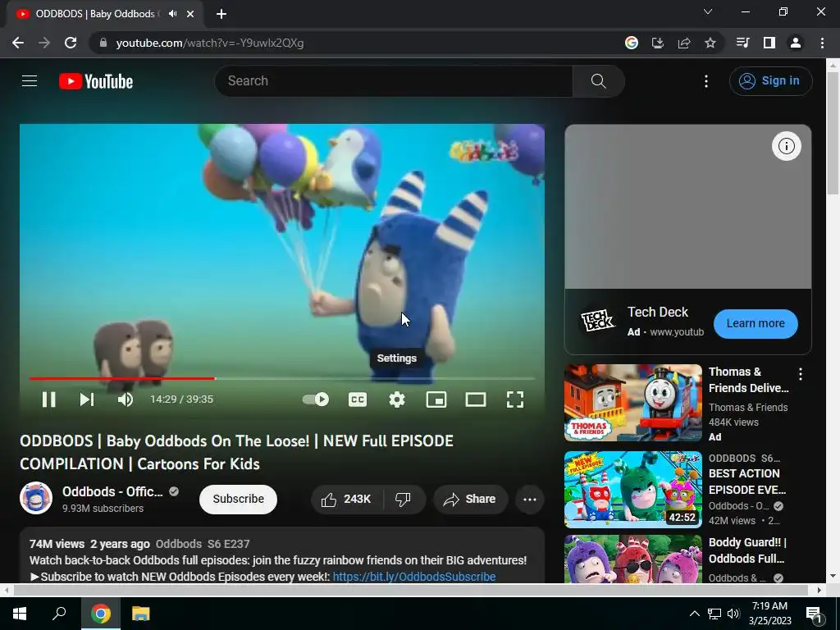Click the Sign in button
Viewport: 840px width, 630px height.
tap(770, 81)
